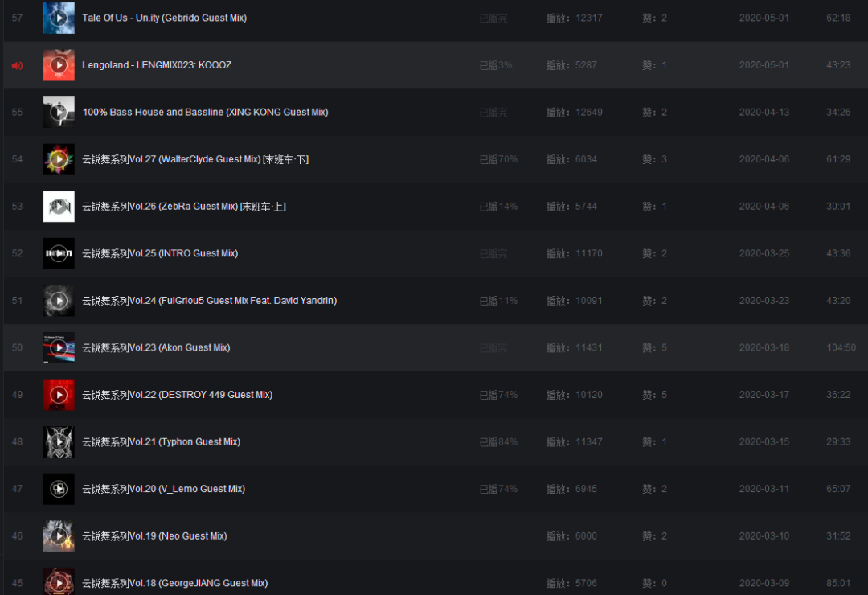The height and width of the screenshot is (595, 868).
Task: Play Vol.21 Typhon Guest Mix cover
Action: [x=59, y=441]
